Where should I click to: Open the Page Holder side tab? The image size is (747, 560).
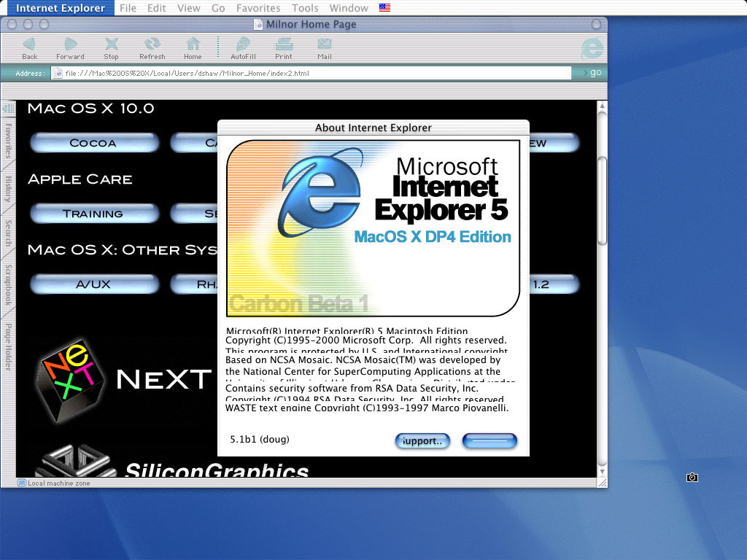coord(9,346)
